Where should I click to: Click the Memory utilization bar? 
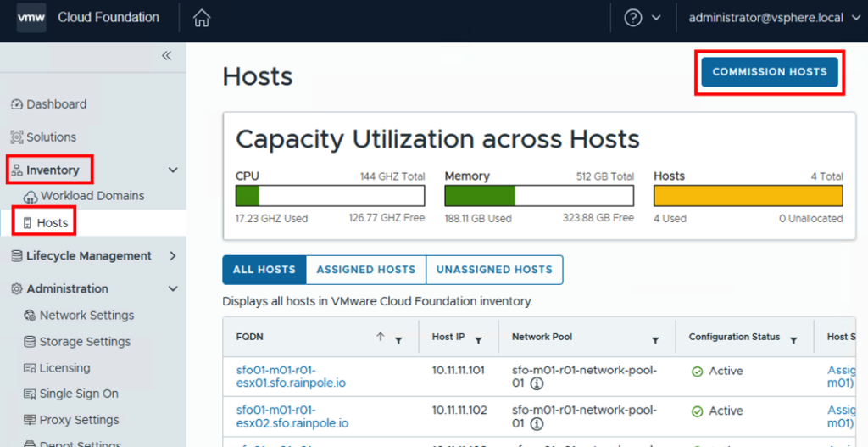(539, 196)
